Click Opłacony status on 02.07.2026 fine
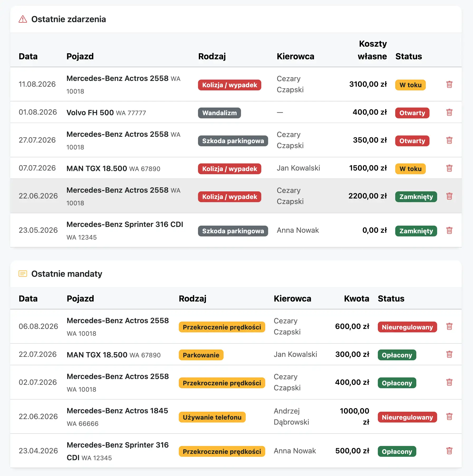 pos(397,383)
